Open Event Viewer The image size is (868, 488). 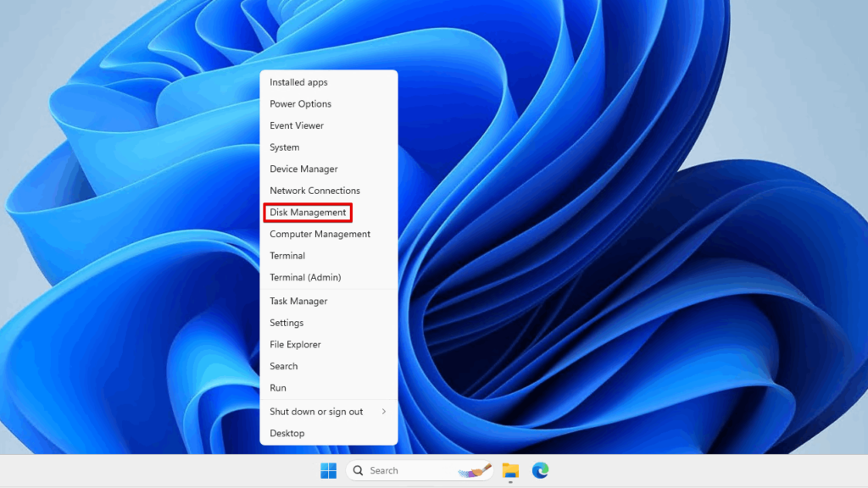329,125
